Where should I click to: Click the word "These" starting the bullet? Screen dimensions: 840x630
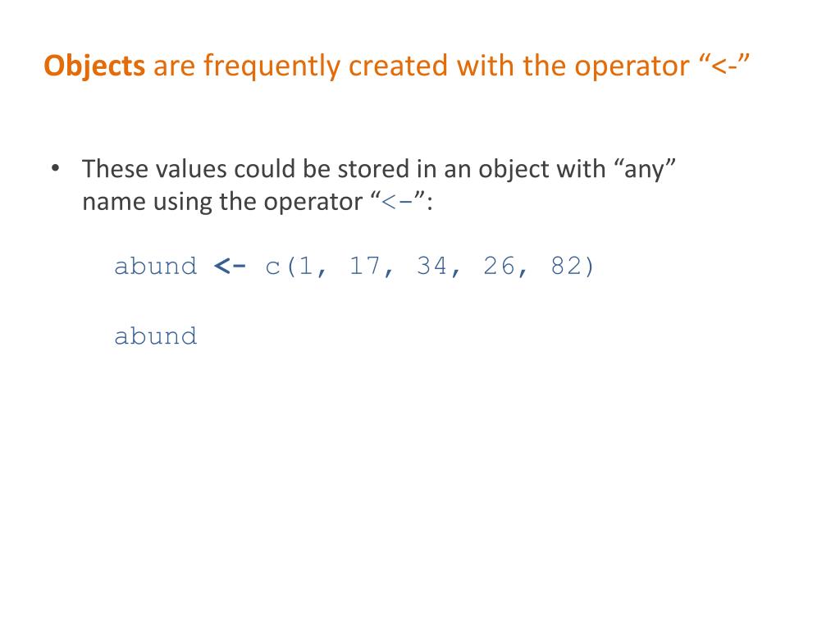coord(115,169)
